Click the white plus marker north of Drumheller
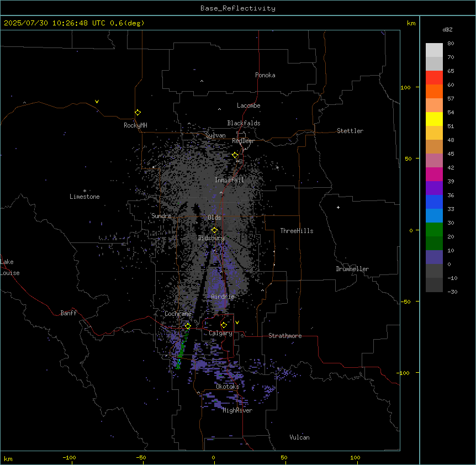This screenshot has width=476, height=465. (338, 207)
